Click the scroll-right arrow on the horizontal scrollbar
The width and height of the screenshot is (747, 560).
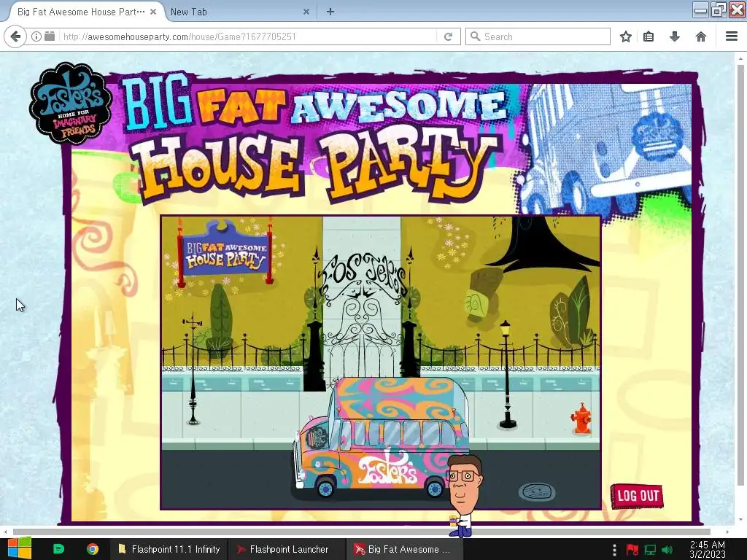point(727,532)
